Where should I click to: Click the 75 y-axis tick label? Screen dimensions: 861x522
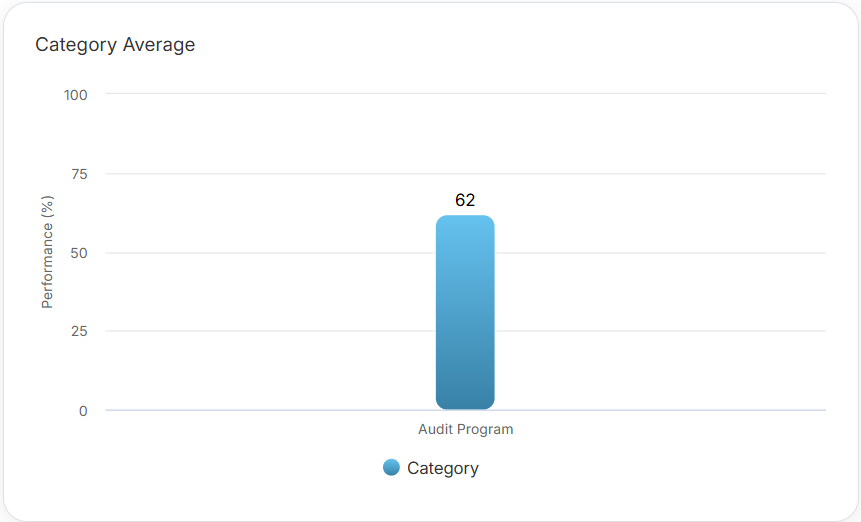[x=79, y=174]
